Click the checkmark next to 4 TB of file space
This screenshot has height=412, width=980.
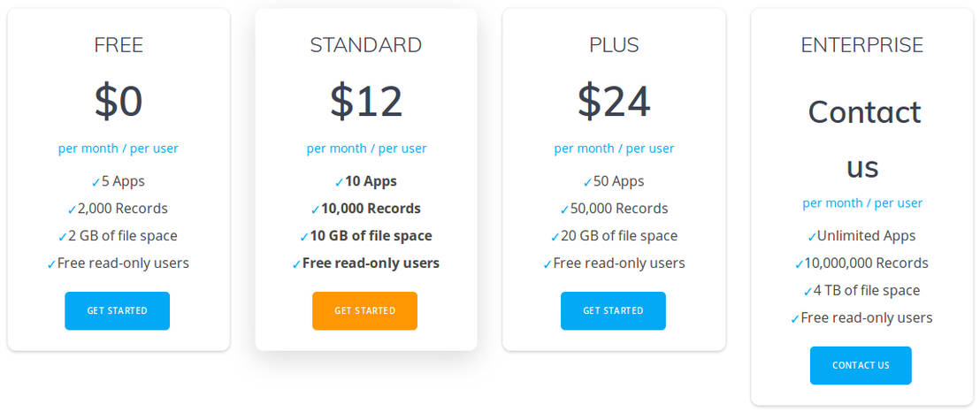(x=808, y=292)
